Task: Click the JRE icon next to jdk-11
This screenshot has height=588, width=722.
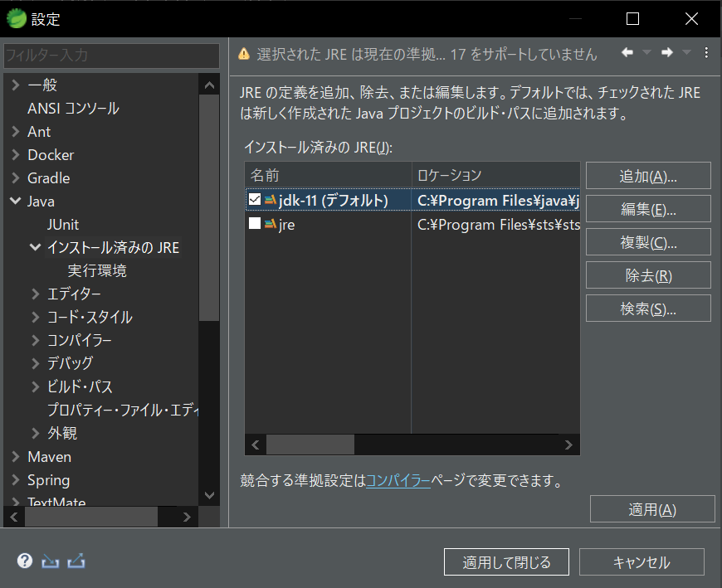Action: [x=271, y=199]
